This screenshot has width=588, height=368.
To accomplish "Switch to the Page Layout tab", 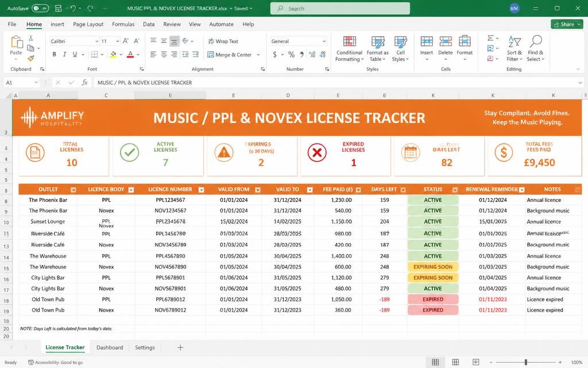I will coord(88,24).
